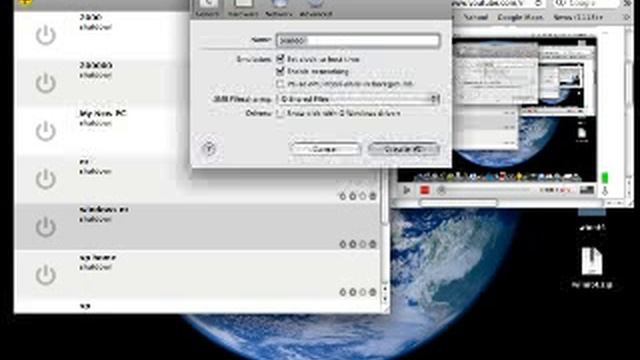640x360 pixels.
Task: Switch to the Hardware tab icon
Action: click(243, 7)
